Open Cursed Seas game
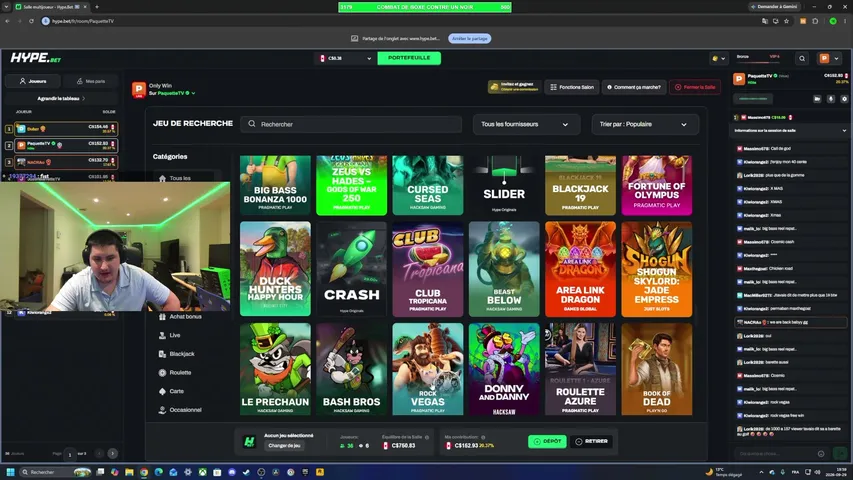The height and width of the screenshot is (480, 853). coord(428,185)
